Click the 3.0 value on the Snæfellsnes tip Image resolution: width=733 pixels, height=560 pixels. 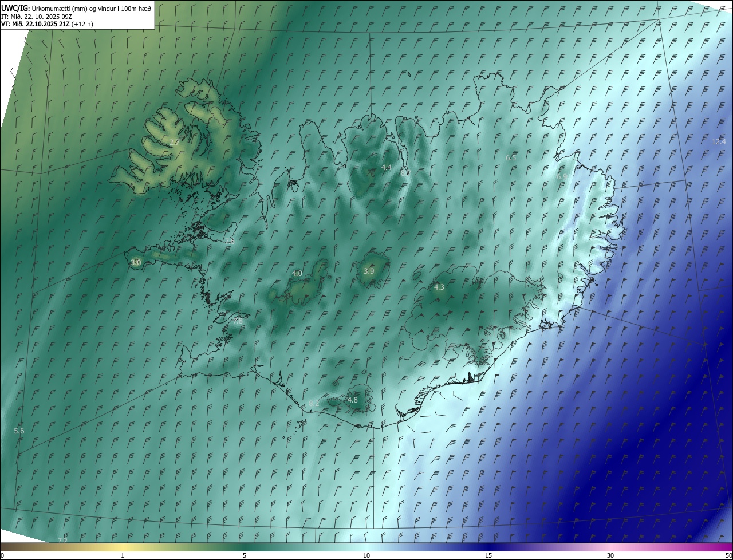pyautogui.click(x=136, y=262)
